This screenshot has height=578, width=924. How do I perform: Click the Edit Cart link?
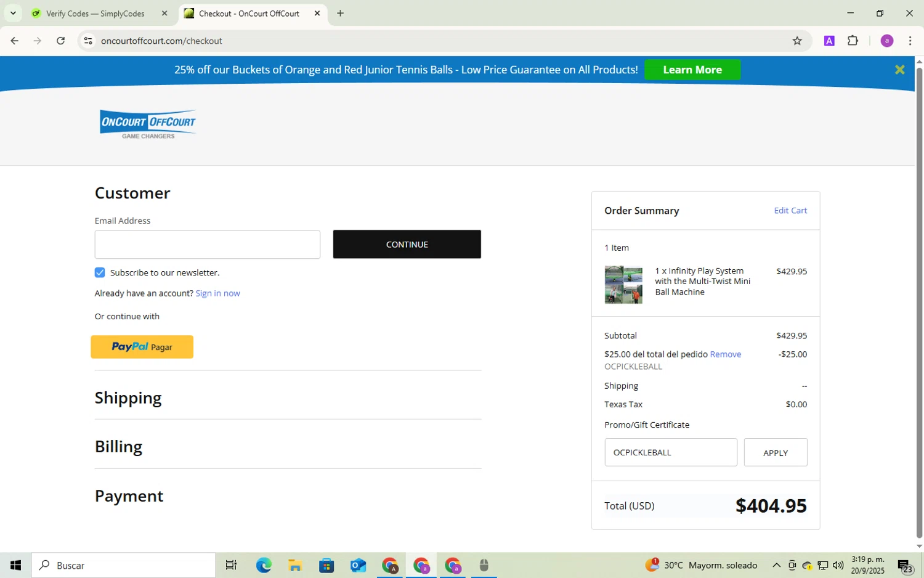[x=790, y=211]
